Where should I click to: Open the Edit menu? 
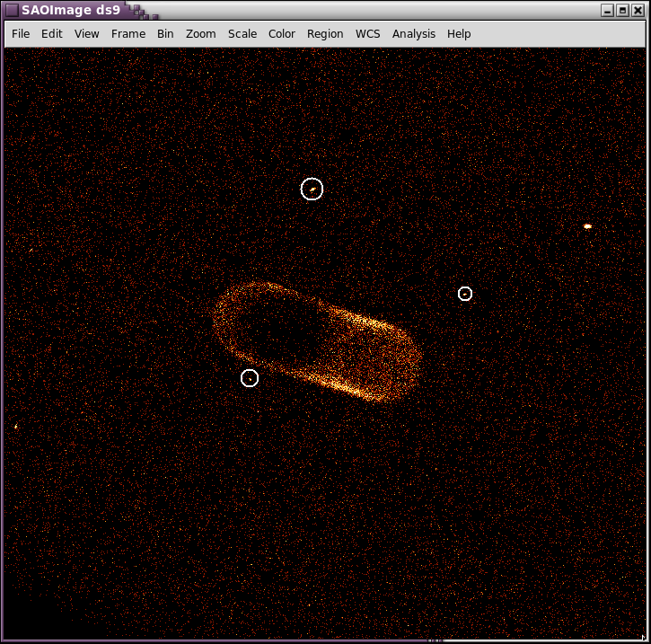pos(52,33)
